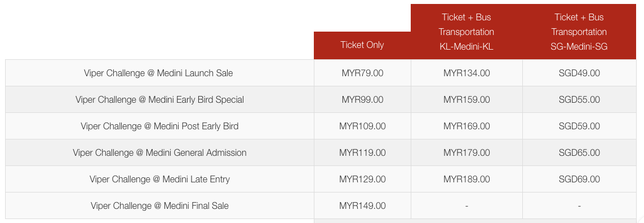Viewport: 644px width, 223px height.
Task: Select Viper Challenge @ Medini General Admission
Action: pos(160,152)
